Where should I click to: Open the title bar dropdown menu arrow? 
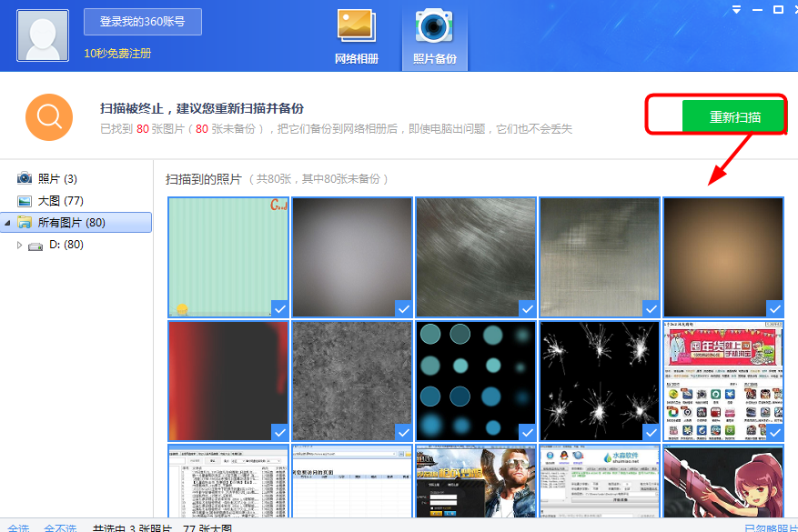click(x=736, y=10)
